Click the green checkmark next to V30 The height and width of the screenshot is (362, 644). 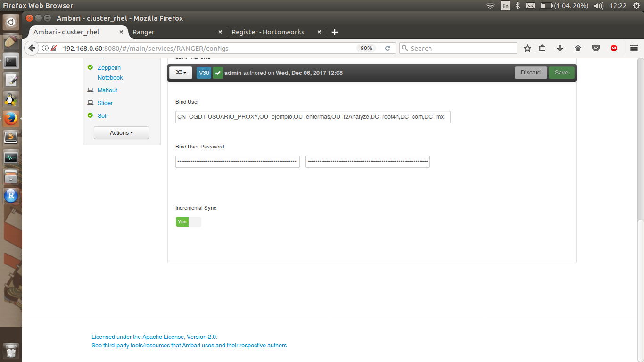217,73
